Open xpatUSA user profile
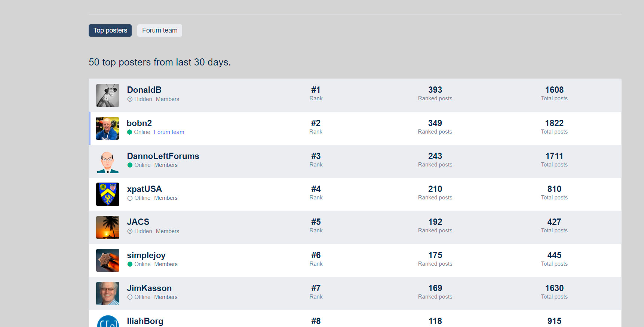The image size is (644, 327). tap(144, 189)
